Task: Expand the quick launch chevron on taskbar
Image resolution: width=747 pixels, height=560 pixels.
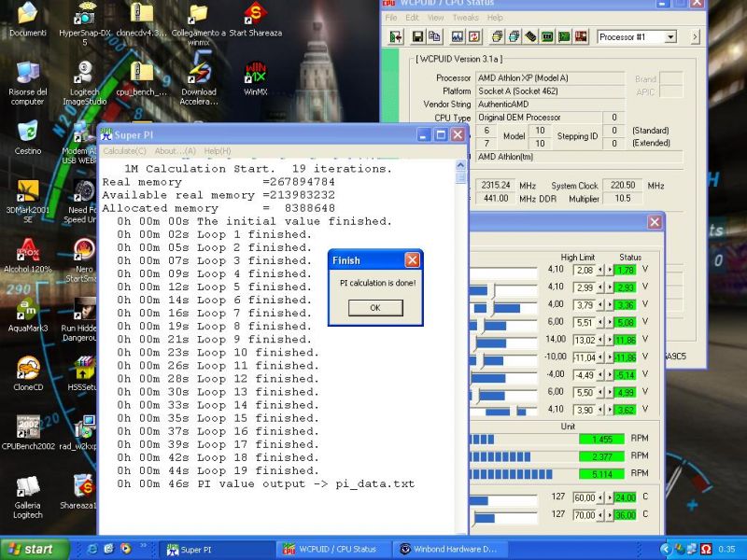Action: pyautogui.click(x=143, y=546)
